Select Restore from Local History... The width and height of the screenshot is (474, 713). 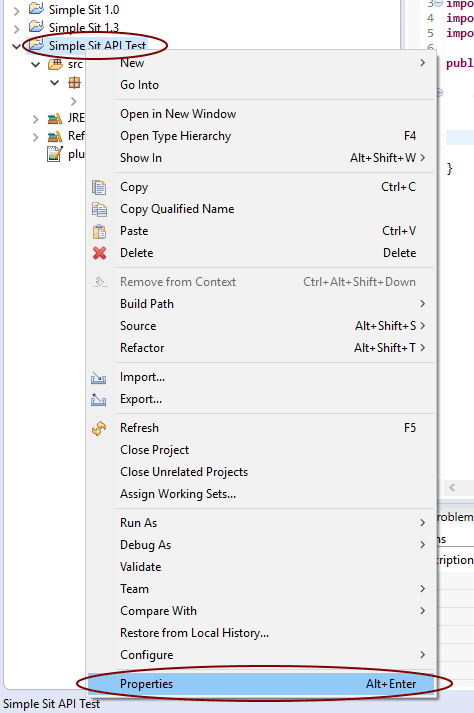[261, 633]
